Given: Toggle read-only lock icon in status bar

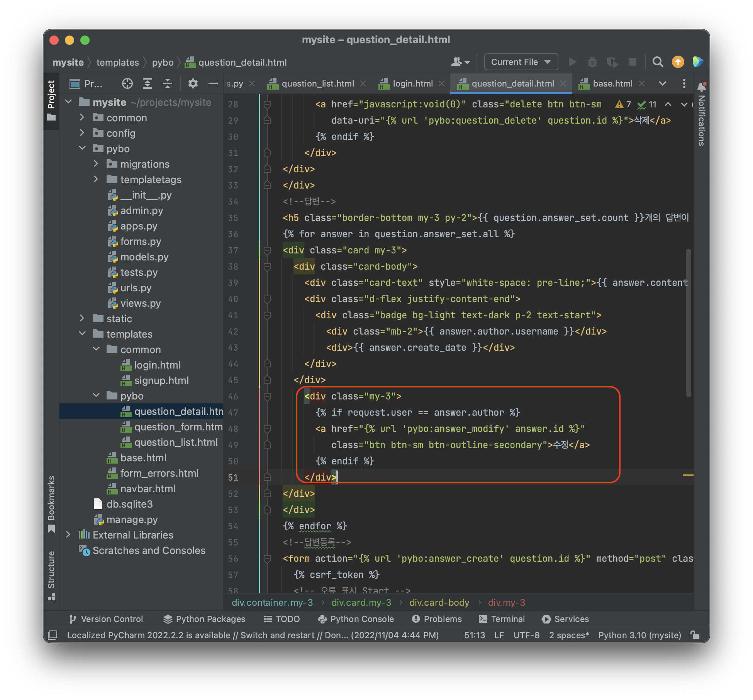Looking at the screenshot, I should [695, 635].
